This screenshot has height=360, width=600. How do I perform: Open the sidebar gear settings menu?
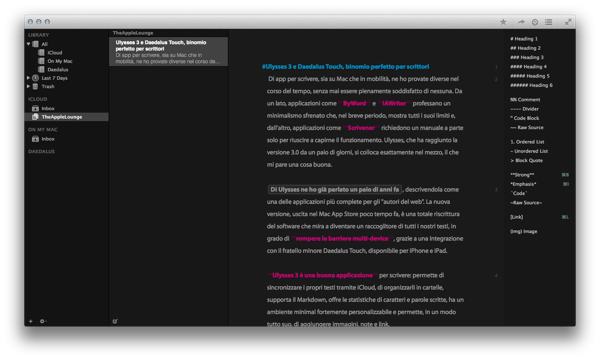coord(43,321)
